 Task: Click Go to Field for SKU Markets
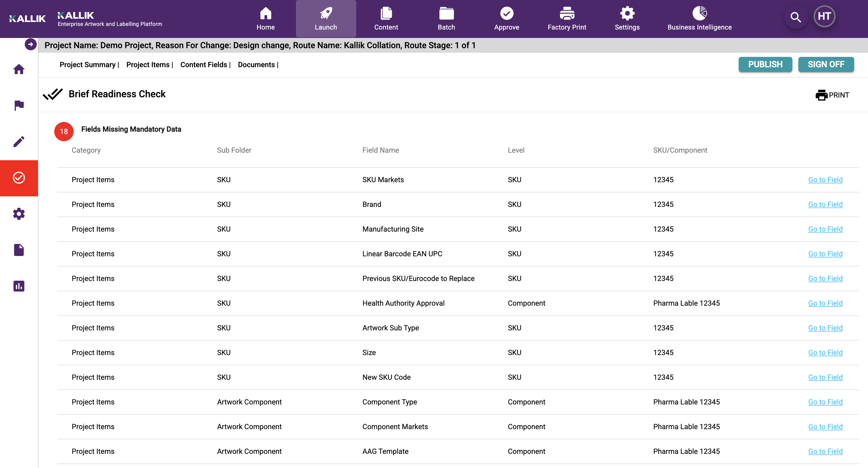click(825, 179)
